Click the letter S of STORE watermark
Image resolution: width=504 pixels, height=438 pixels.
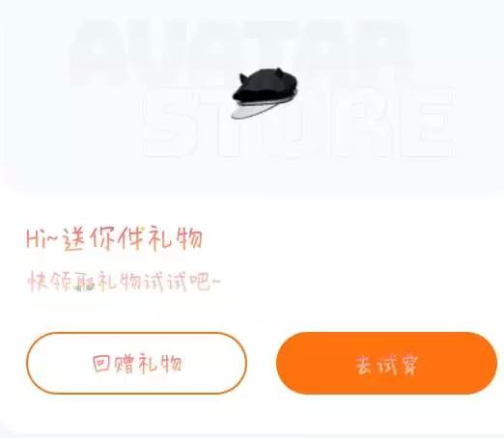tap(166, 123)
